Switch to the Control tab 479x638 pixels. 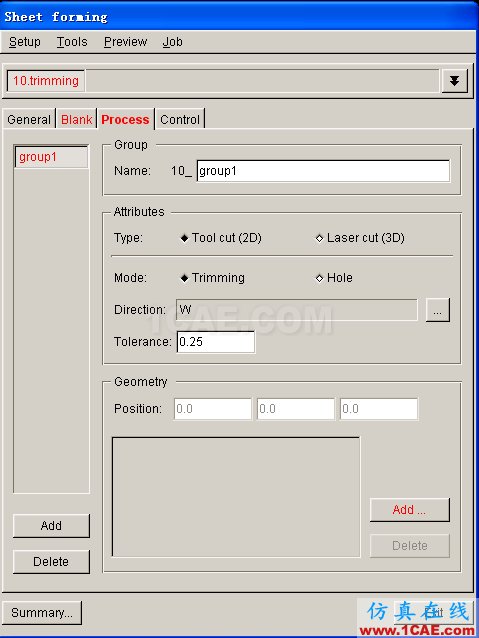click(x=180, y=120)
